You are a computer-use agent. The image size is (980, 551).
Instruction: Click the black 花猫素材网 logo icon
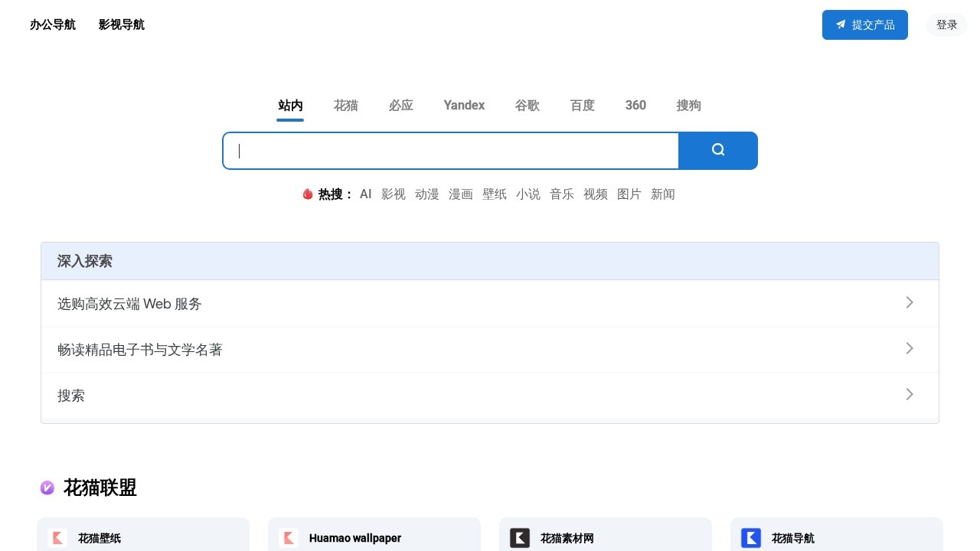[520, 538]
